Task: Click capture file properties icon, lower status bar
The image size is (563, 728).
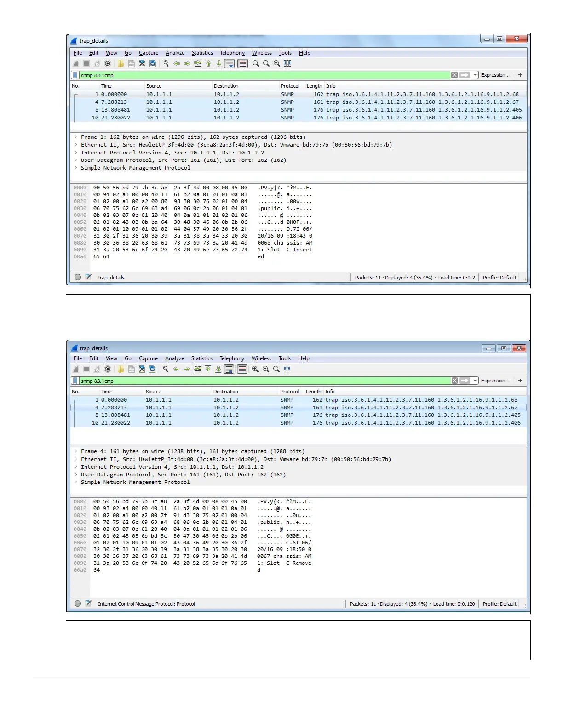Action: point(88,603)
